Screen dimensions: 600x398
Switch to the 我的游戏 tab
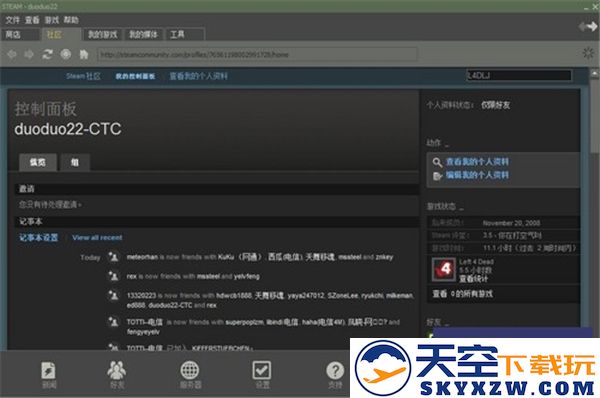point(103,34)
